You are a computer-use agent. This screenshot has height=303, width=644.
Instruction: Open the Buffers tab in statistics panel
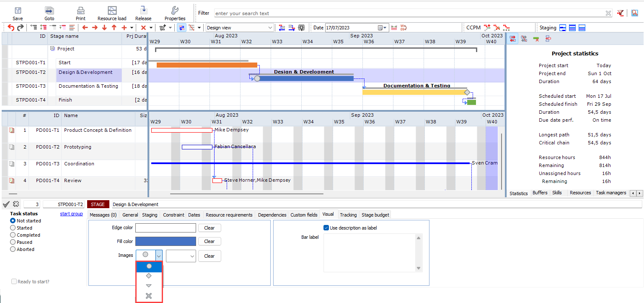point(540,193)
